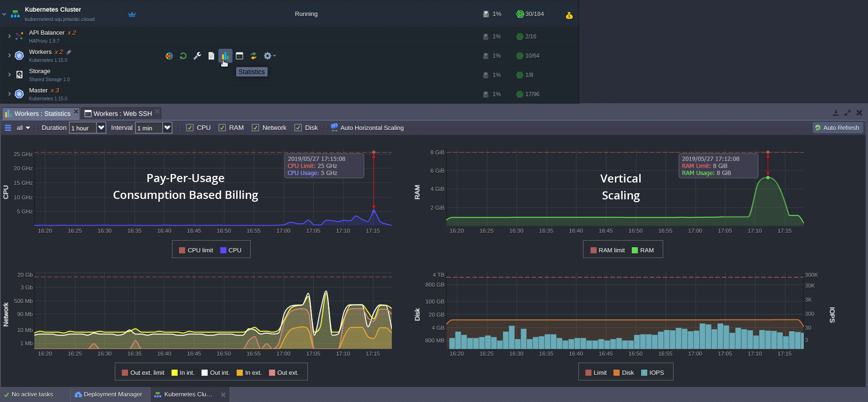Screen dimensions: 868x402
Task: Uncheck the CPU checkbox
Action: [x=190, y=128]
